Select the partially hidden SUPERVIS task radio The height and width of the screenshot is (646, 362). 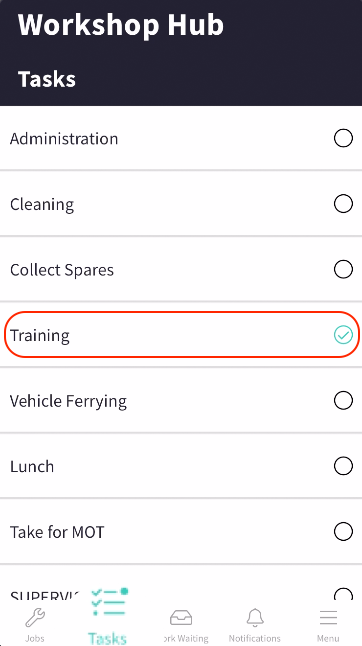[x=343, y=594]
